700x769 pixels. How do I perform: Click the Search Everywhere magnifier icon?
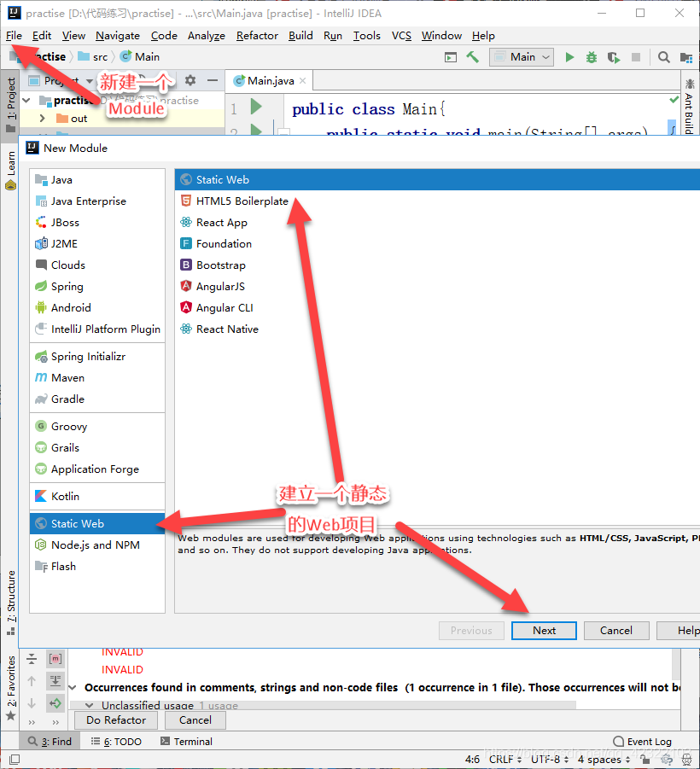coord(663,57)
